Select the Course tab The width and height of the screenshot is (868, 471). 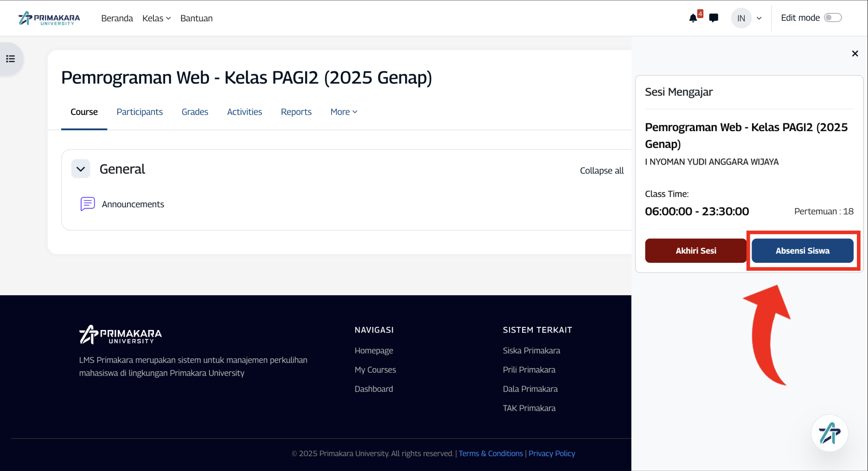pos(84,112)
